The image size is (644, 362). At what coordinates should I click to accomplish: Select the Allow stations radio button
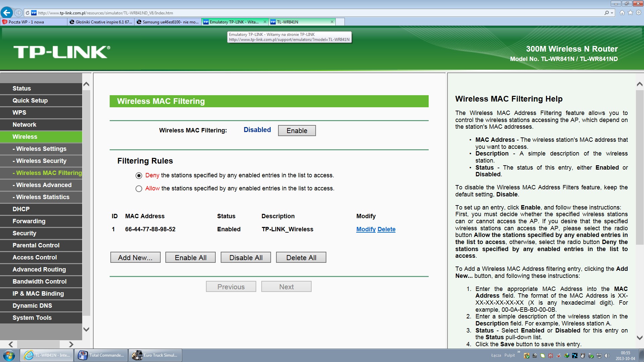(x=139, y=189)
